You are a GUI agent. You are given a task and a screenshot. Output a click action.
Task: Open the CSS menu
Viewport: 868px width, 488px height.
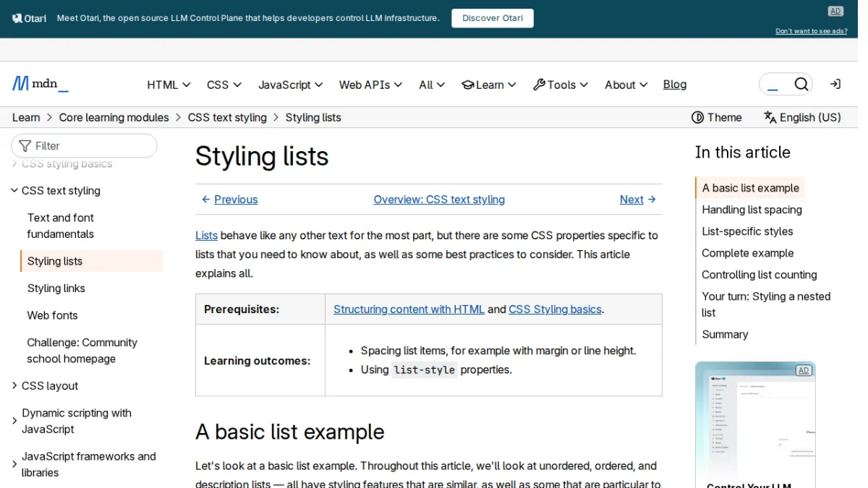(x=224, y=85)
